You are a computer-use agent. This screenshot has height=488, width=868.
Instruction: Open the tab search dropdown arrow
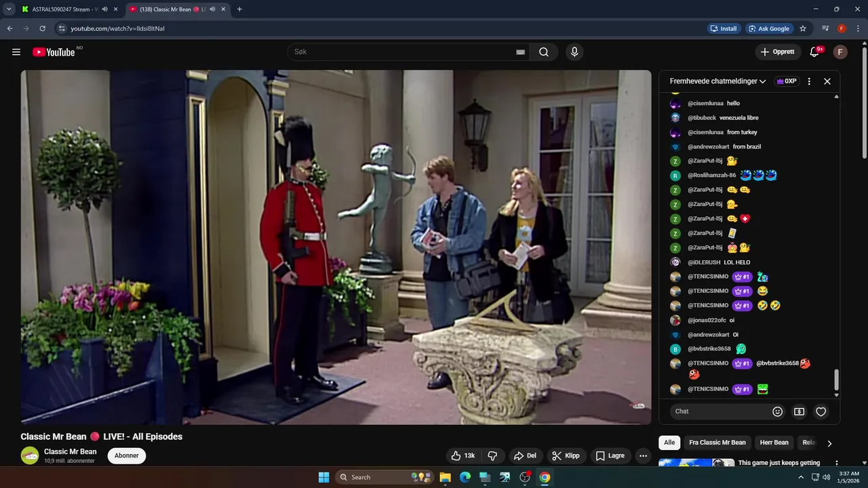(x=9, y=9)
